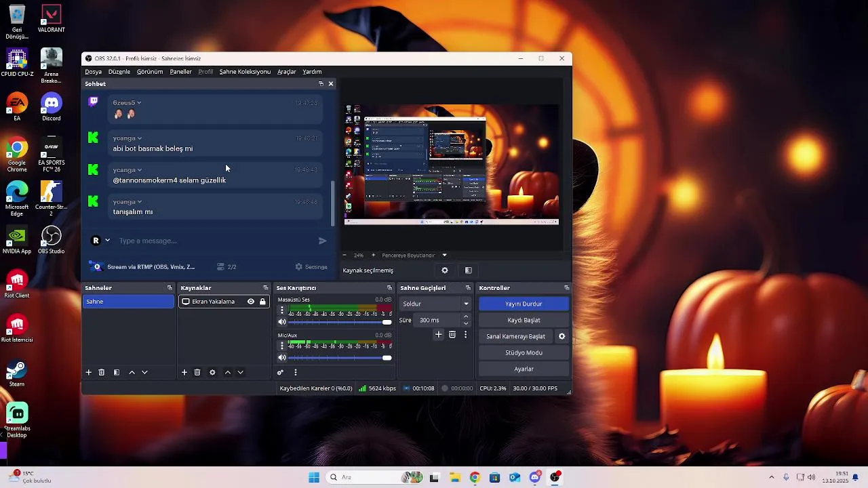The height and width of the screenshot is (488, 868).
Task: Open source filters icon under preview
Action: click(x=468, y=270)
